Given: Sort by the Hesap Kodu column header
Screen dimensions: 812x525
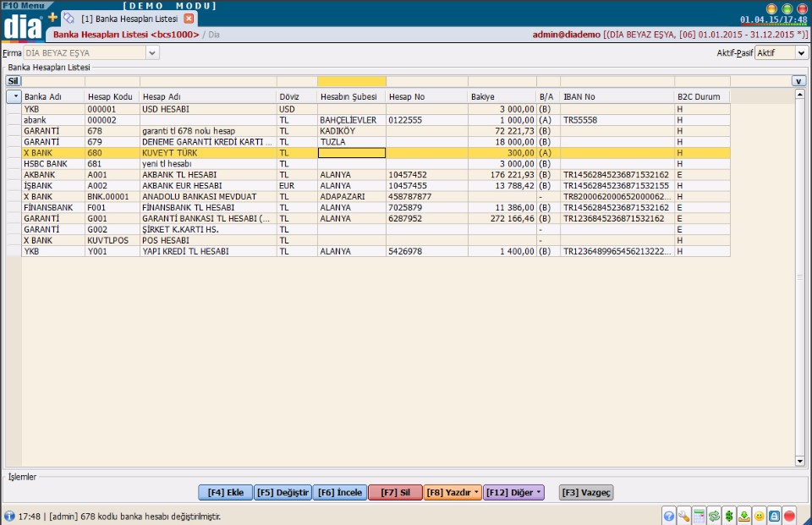Looking at the screenshot, I should (x=112, y=97).
